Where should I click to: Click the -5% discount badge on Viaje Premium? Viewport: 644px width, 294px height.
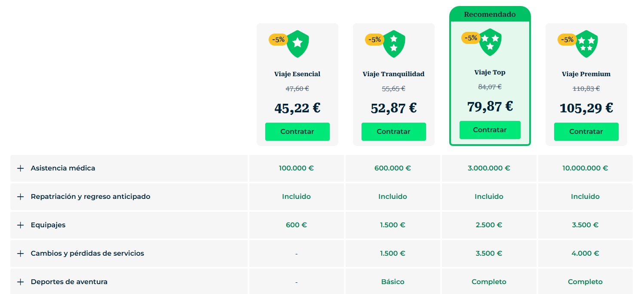click(x=567, y=39)
